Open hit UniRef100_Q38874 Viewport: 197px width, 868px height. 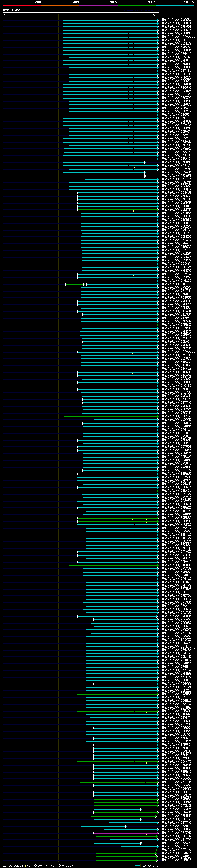coord(176,23)
